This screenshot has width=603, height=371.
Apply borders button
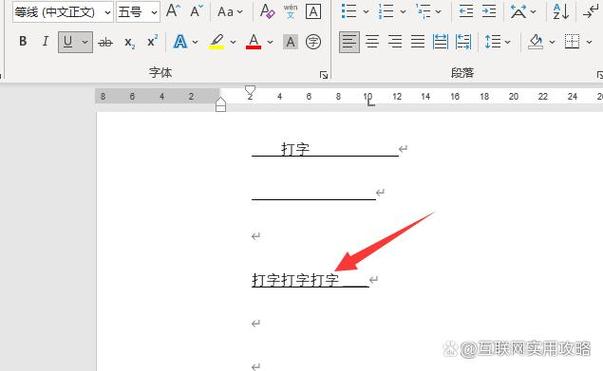click(x=572, y=42)
